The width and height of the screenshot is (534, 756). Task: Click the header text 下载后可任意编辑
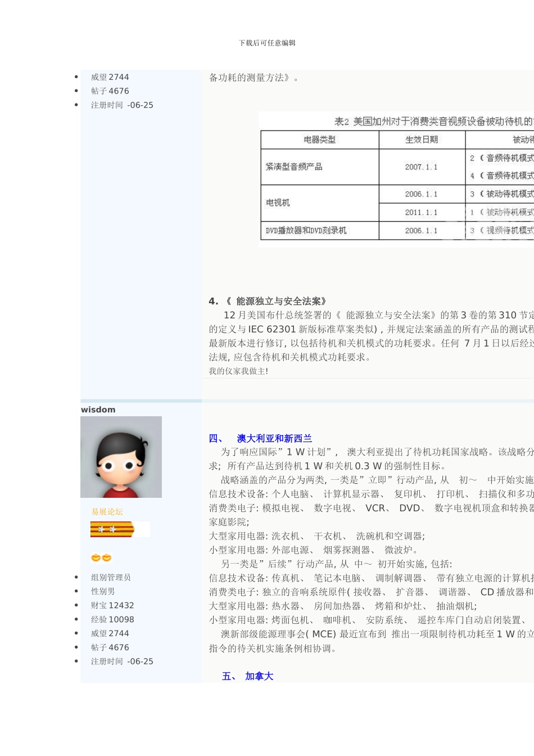pyautogui.click(x=267, y=43)
